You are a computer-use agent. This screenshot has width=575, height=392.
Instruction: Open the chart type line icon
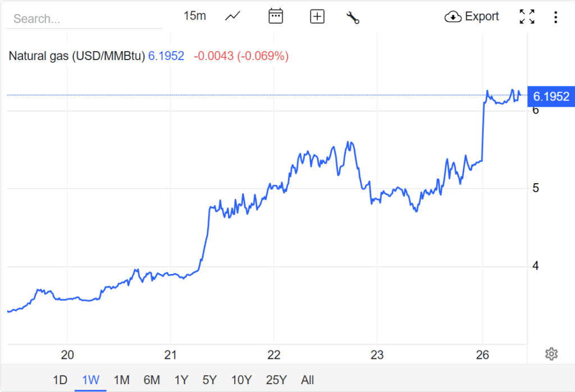coord(232,16)
